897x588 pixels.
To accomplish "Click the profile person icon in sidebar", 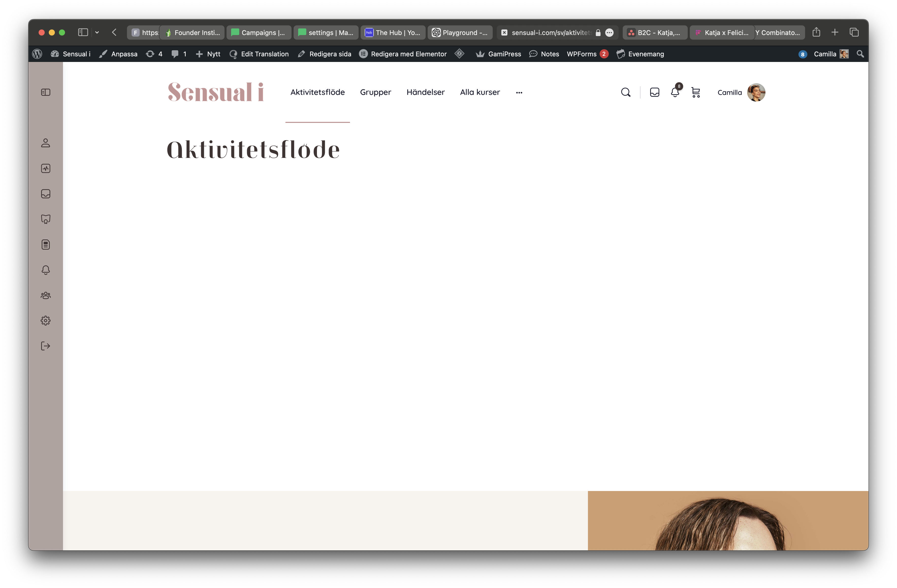I will pyautogui.click(x=46, y=143).
